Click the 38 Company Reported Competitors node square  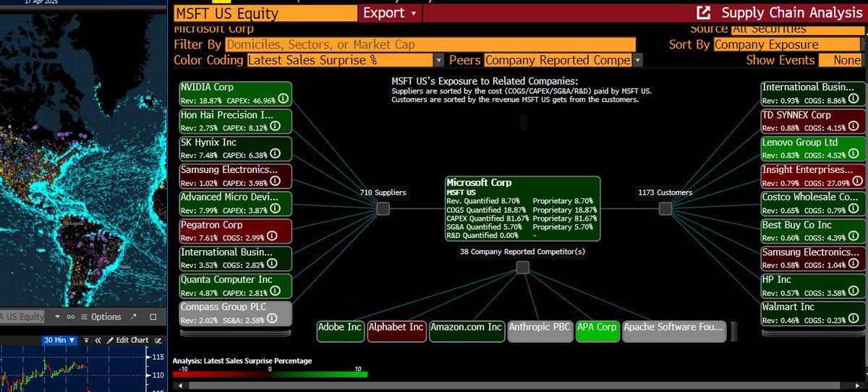pos(522,268)
